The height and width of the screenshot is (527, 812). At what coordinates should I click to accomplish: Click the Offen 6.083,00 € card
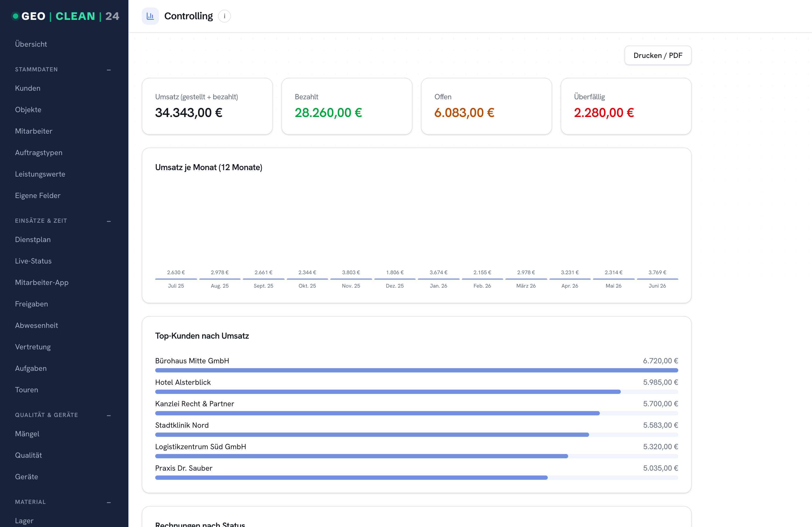486,106
